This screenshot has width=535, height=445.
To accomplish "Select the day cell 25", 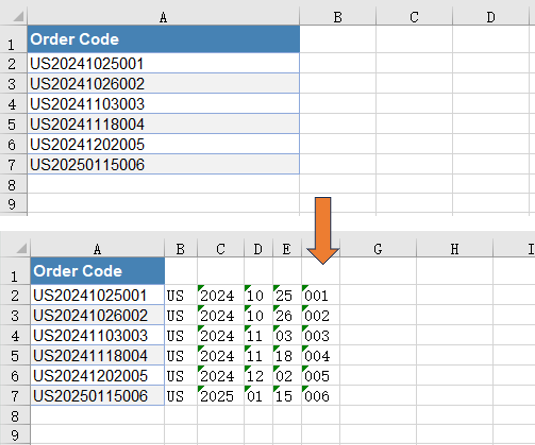I will [x=287, y=295].
